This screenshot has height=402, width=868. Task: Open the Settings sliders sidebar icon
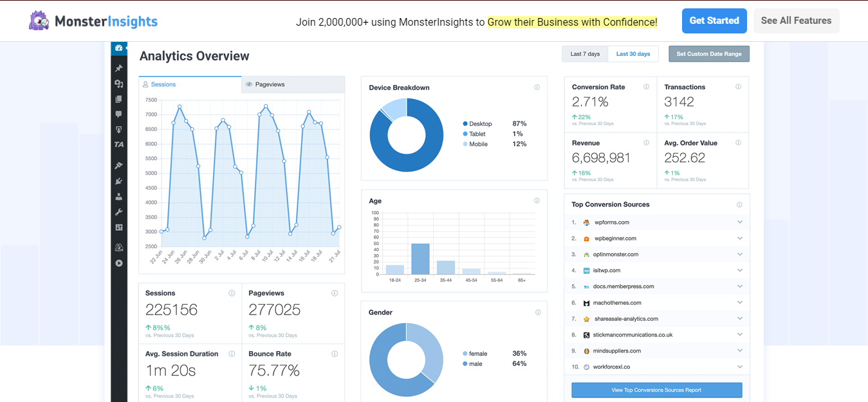118,228
